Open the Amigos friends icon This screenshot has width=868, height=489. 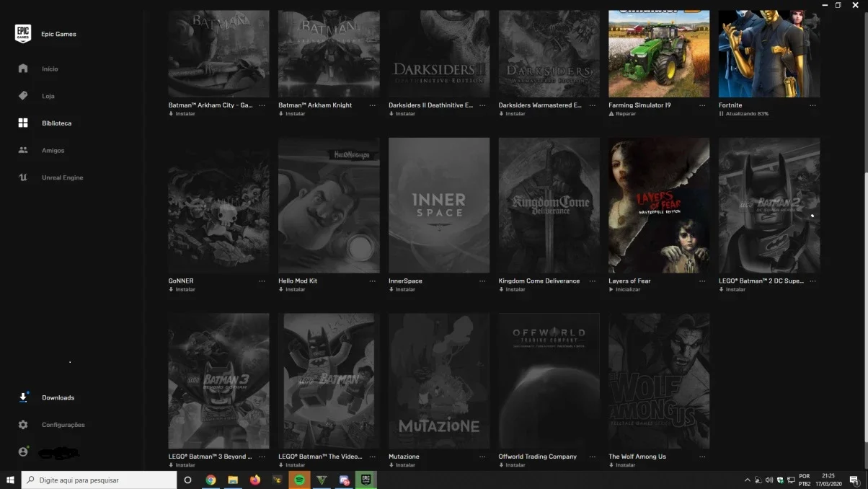tap(23, 150)
